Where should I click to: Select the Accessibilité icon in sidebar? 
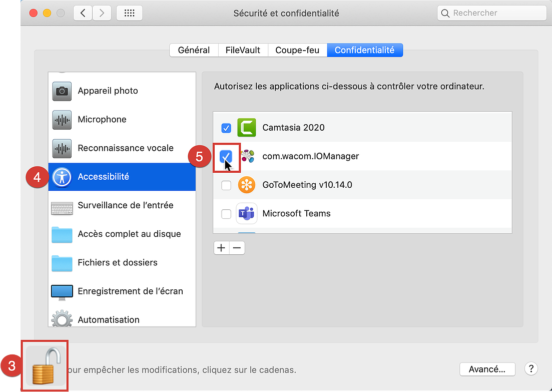pos(62,177)
